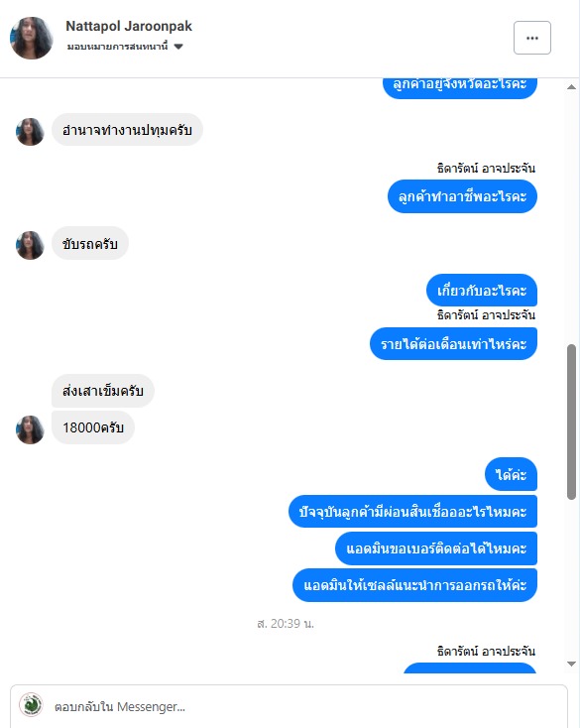Select the 'ส่งเสาเข็มครับ' message bubble
580x728 pixels.
(103, 391)
